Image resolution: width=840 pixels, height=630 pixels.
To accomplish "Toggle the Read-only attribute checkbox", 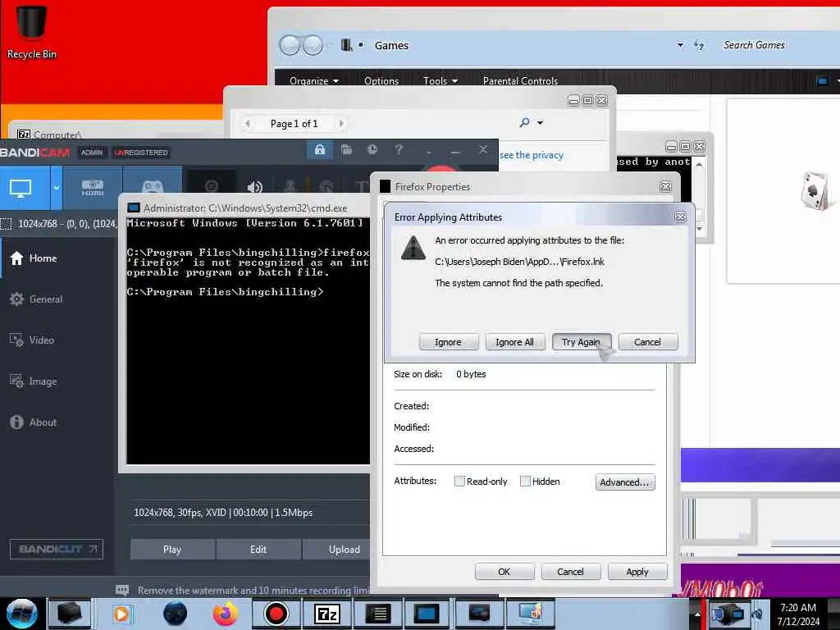I will 459,481.
